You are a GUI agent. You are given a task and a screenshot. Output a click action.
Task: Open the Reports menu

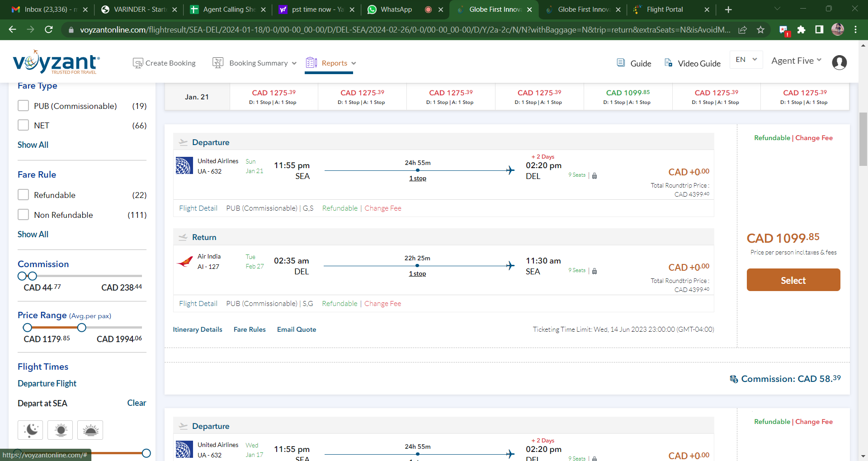point(334,63)
